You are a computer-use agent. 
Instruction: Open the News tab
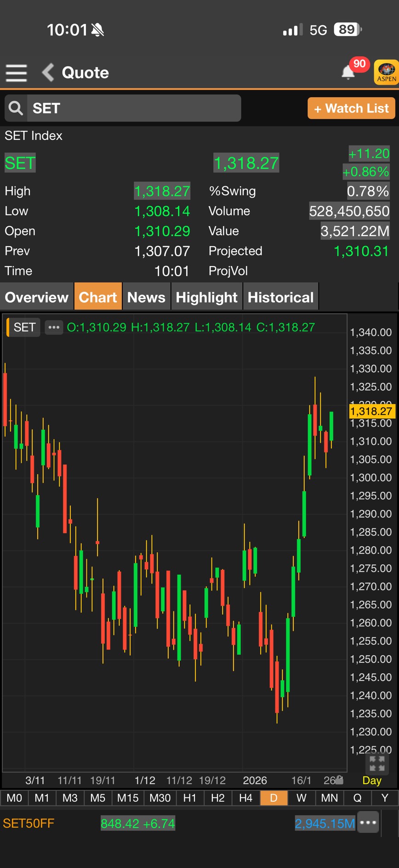point(146,297)
